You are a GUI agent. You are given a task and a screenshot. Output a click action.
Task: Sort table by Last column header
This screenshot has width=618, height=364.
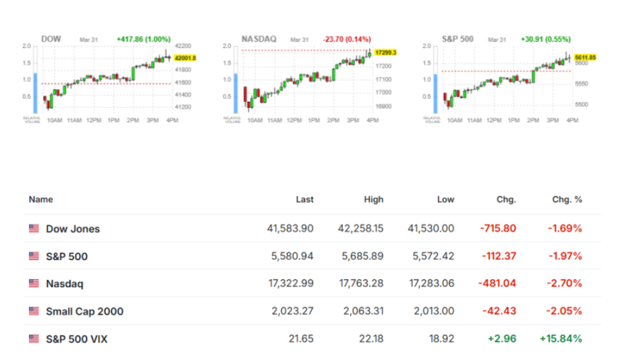coord(305,200)
